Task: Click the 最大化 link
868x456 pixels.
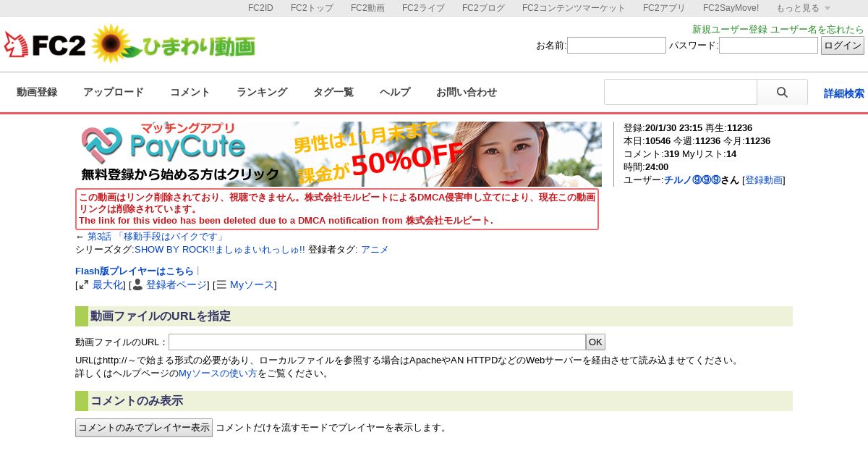Action: tap(108, 285)
